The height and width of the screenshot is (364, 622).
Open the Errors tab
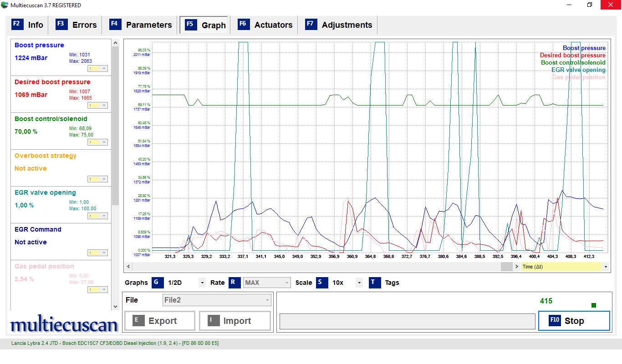coord(77,25)
